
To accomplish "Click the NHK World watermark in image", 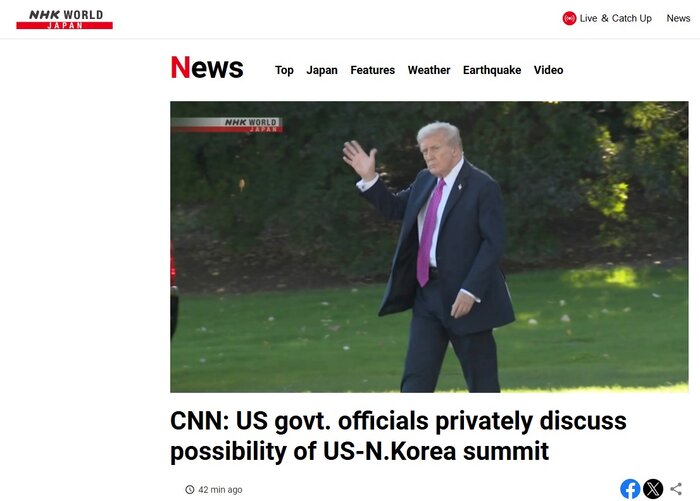I will [x=227, y=125].
